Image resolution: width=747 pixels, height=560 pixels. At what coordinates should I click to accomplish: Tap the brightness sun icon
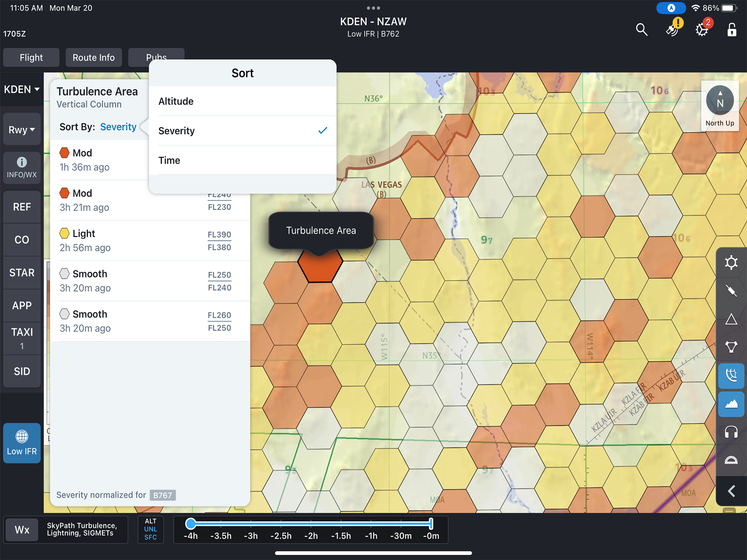(731, 263)
